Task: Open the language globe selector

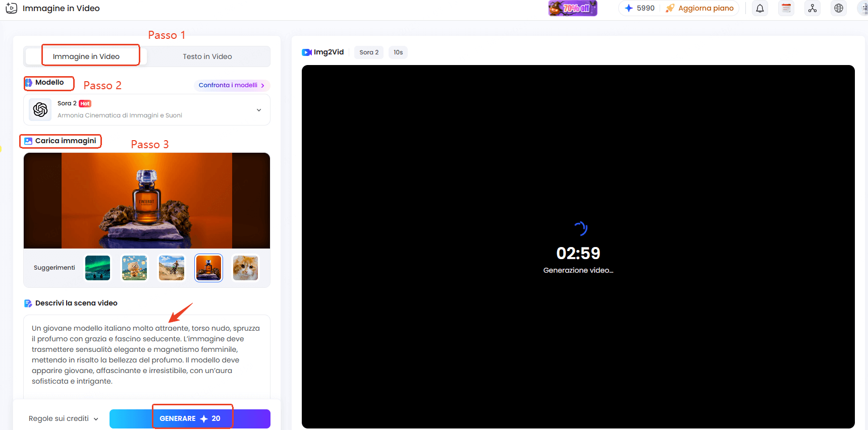Action: [839, 8]
